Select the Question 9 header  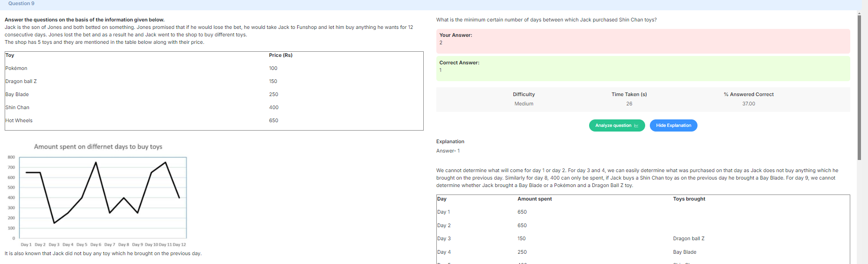coord(21,3)
